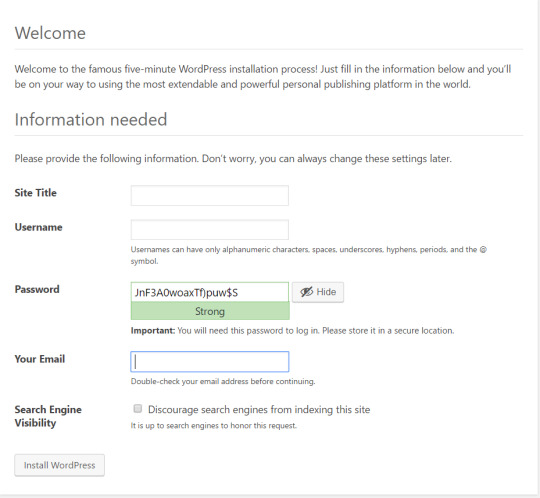Click the 'Welcome to the famous five-minute' paragraph

coord(263,76)
